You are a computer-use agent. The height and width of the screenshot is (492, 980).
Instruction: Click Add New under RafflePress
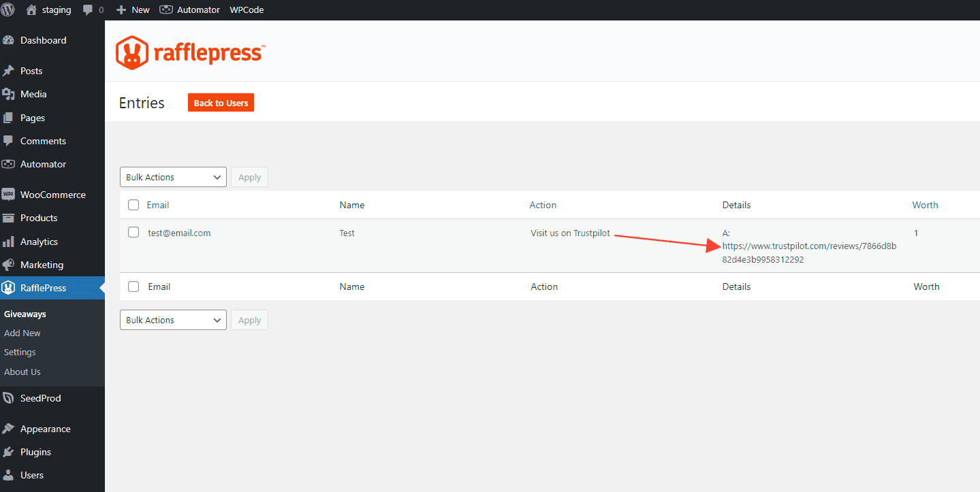point(22,333)
